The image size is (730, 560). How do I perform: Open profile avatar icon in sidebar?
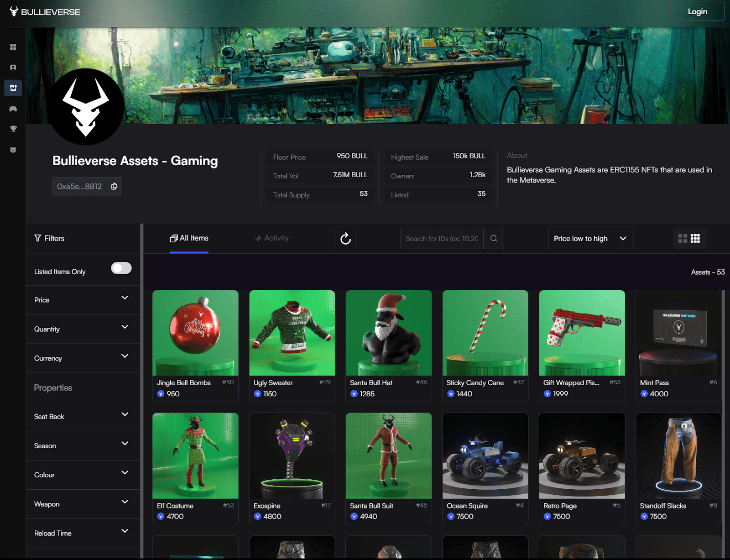point(13,68)
